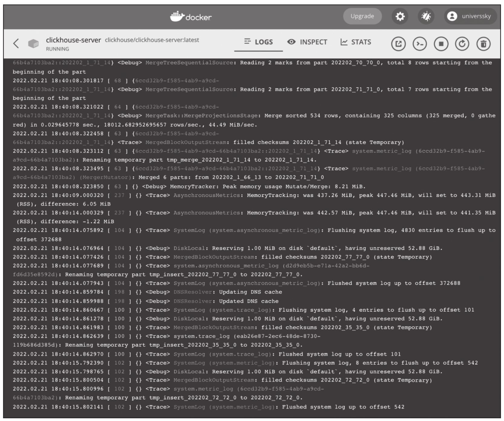Click the 'filled checksums 202202_72_72_0' log line
504x421 pixels.
[x=222, y=380]
